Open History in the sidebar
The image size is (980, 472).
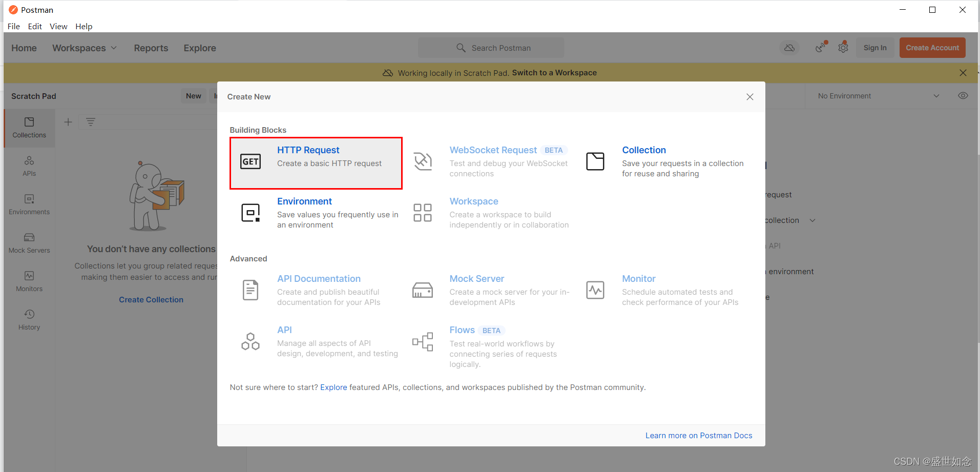click(29, 320)
